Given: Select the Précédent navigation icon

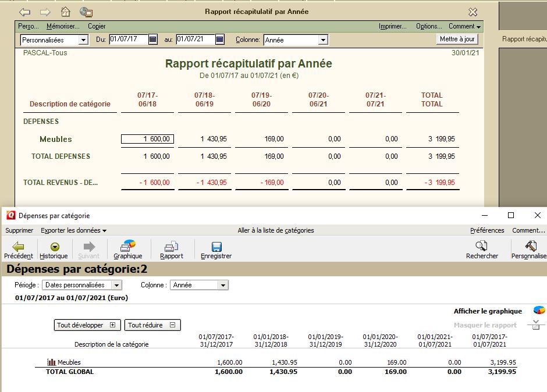Looking at the screenshot, I should tap(18, 249).
